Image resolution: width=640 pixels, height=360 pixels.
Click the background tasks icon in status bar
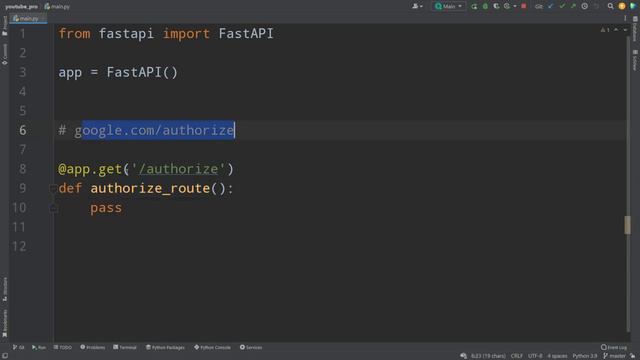coord(463,356)
